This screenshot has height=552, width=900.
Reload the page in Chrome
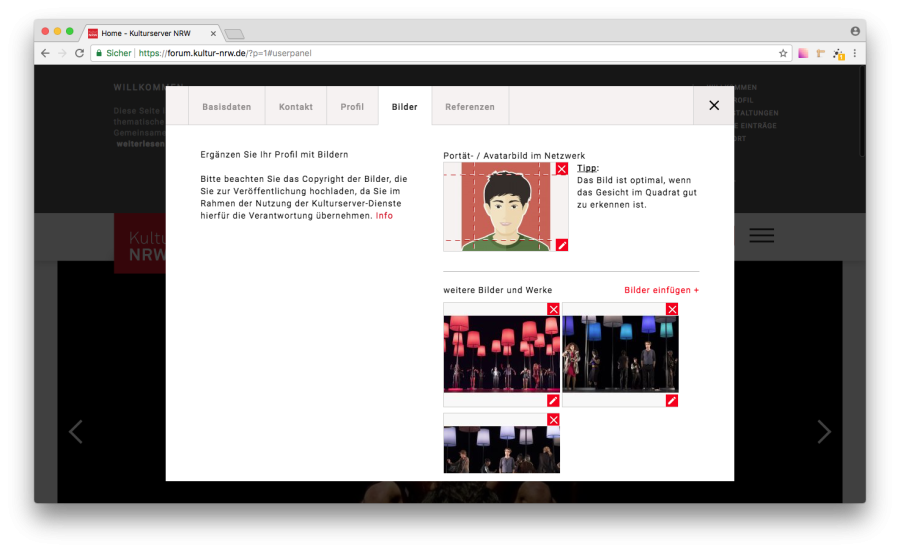[80, 53]
